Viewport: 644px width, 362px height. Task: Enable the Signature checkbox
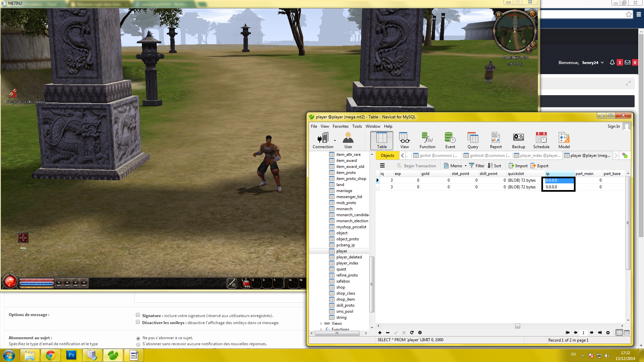(x=138, y=315)
